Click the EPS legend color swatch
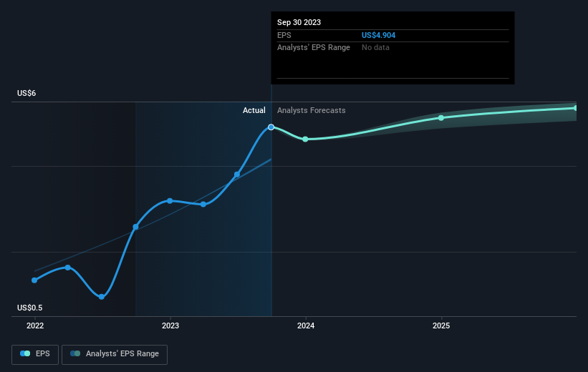Screen dimensions: 588x372 pyautogui.click(x=25, y=353)
